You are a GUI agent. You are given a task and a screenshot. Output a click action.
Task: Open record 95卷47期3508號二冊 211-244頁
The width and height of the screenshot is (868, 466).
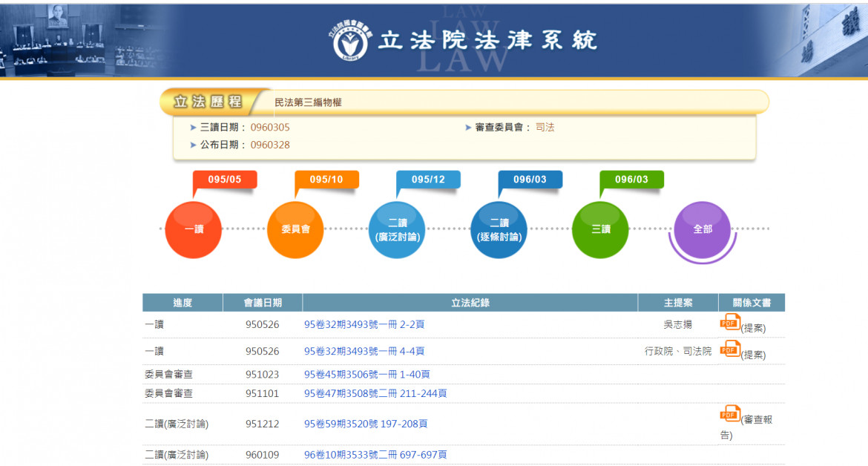(375, 393)
